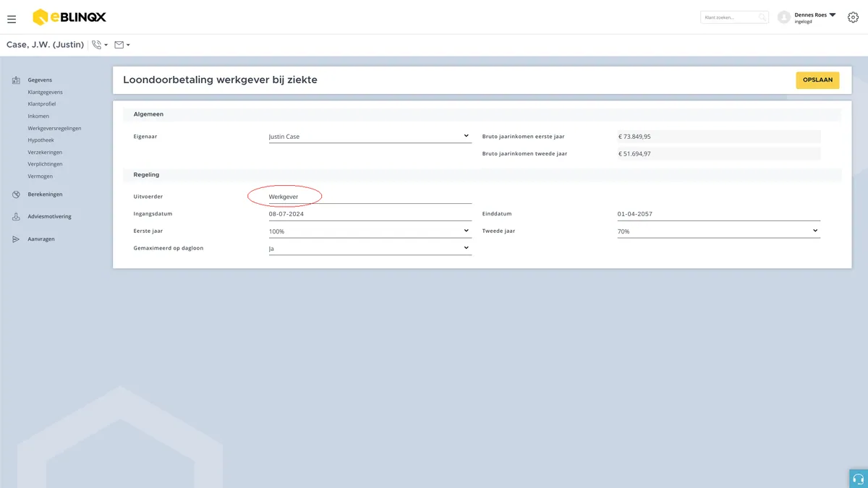Click the Aanvragen sidebar icon
The width and height of the screenshot is (868, 488).
point(16,239)
